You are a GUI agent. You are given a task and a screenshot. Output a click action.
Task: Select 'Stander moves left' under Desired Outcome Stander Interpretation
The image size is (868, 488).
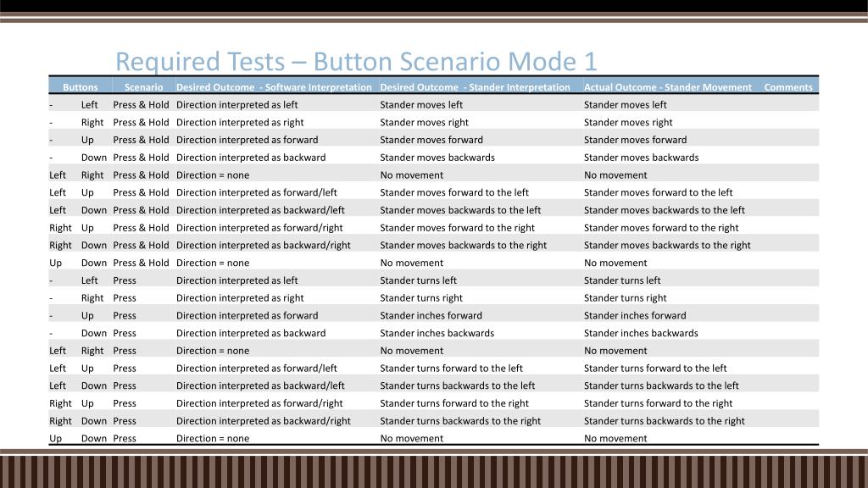pos(421,104)
